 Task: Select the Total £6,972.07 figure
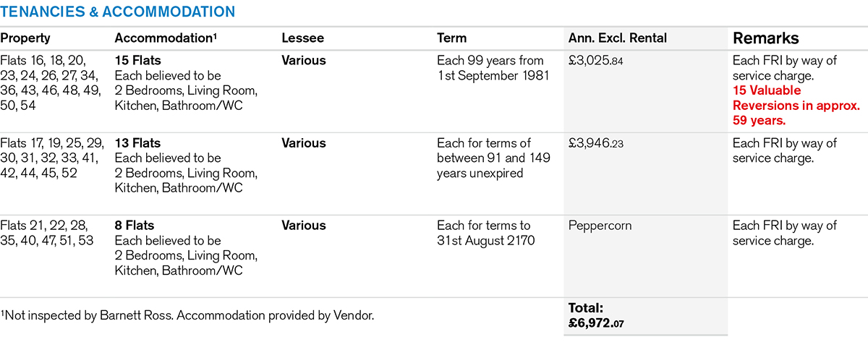pyautogui.click(x=596, y=322)
